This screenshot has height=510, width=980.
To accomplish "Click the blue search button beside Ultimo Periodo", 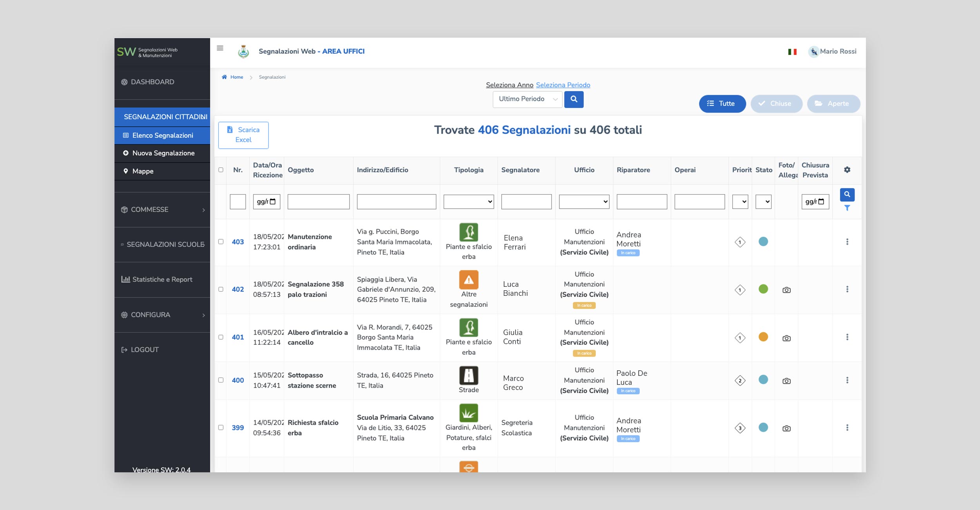I will [x=573, y=99].
